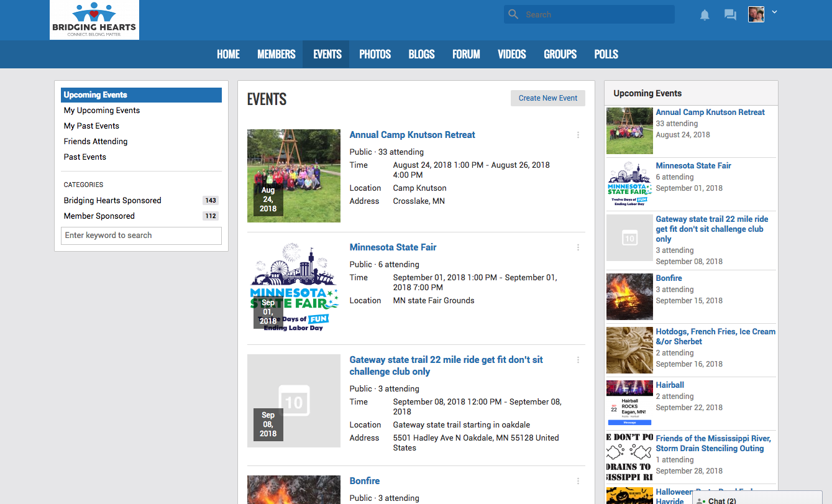This screenshot has height=504, width=832.
Task: Click Minnesota State Fair image in main list
Action: coord(294,288)
